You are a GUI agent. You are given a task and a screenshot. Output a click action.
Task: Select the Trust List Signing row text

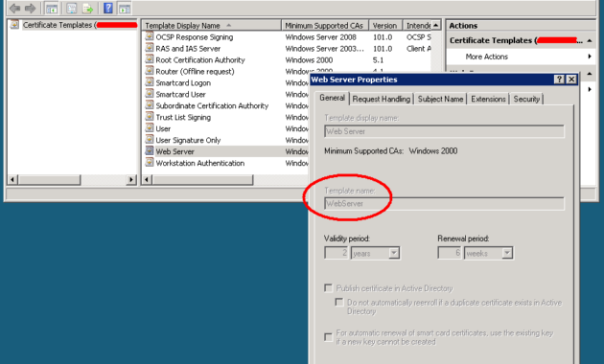coord(183,117)
